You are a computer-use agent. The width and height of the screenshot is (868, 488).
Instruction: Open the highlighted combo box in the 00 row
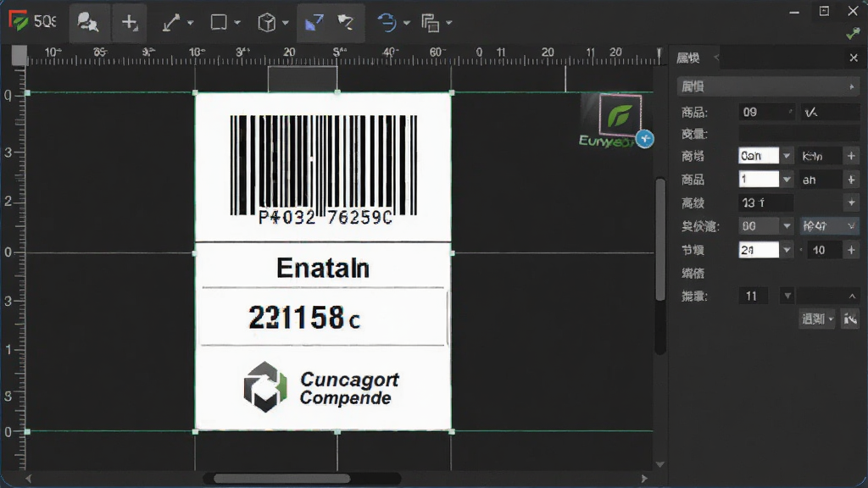point(829,226)
